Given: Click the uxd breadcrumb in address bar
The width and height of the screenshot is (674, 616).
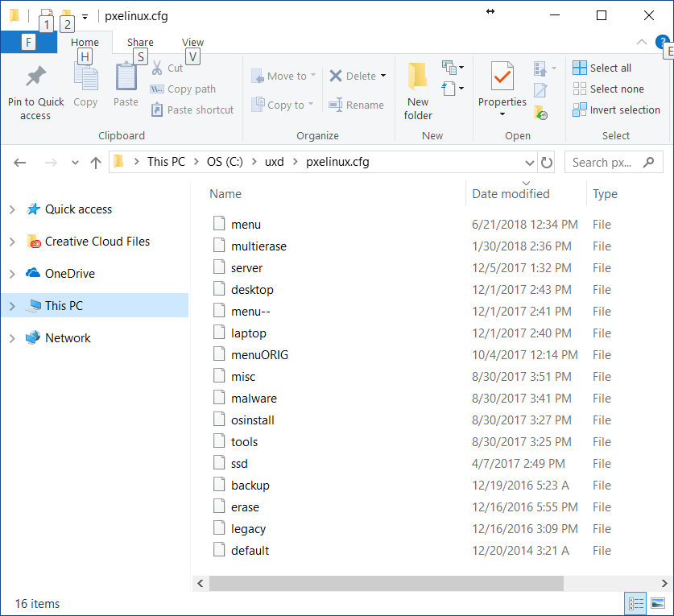Looking at the screenshot, I should coord(274,162).
